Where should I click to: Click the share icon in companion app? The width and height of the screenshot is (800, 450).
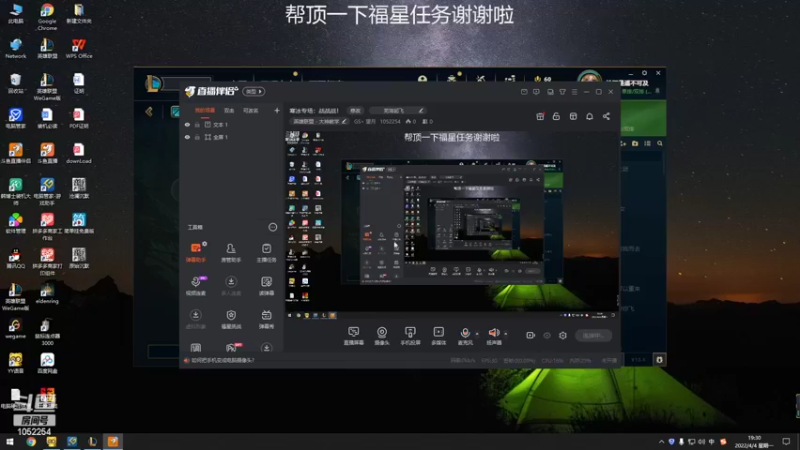pyautogui.click(x=606, y=116)
